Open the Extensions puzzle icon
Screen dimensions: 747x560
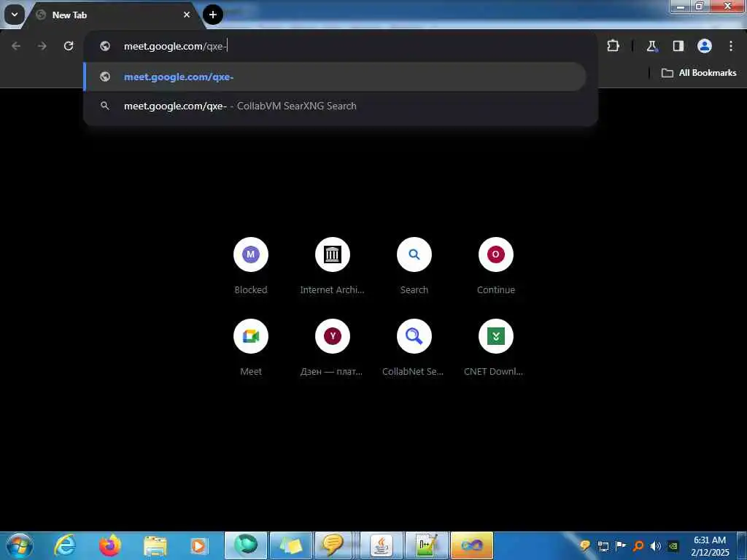pyautogui.click(x=613, y=46)
